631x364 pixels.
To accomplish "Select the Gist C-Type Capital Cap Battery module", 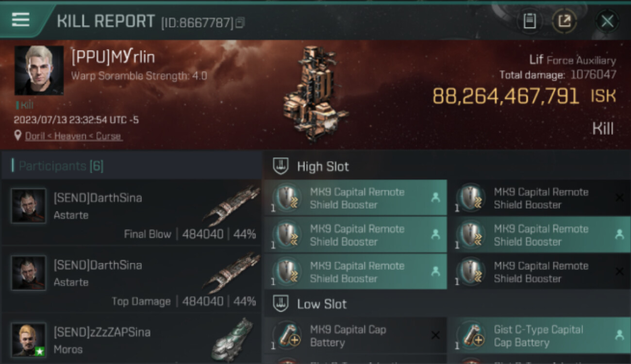I will click(538, 336).
